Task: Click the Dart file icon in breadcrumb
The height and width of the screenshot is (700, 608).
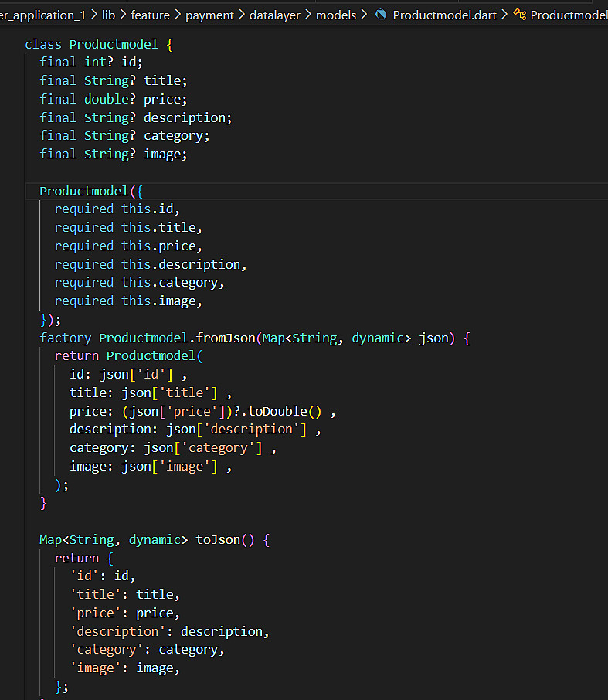Action: click(381, 15)
